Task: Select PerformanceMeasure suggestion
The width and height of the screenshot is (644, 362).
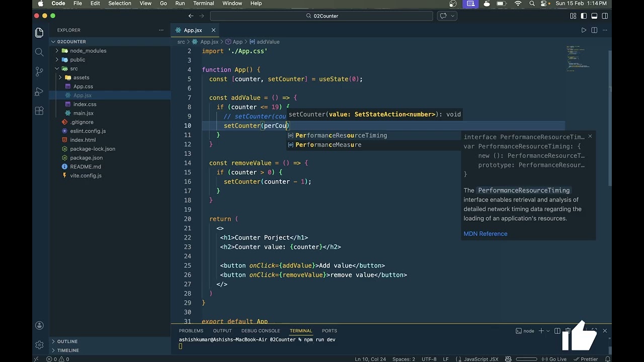Action: point(374,145)
